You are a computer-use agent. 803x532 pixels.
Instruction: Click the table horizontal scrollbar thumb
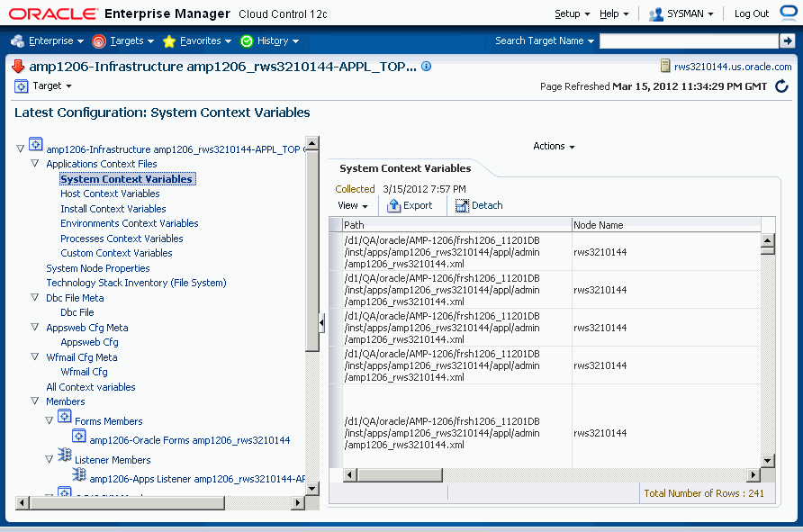(400, 475)
